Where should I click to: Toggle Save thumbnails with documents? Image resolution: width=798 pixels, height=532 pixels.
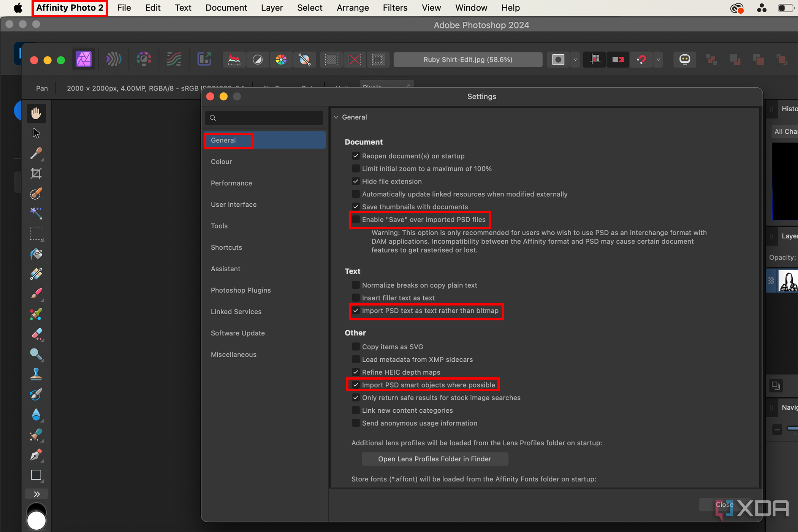point(356,207)
